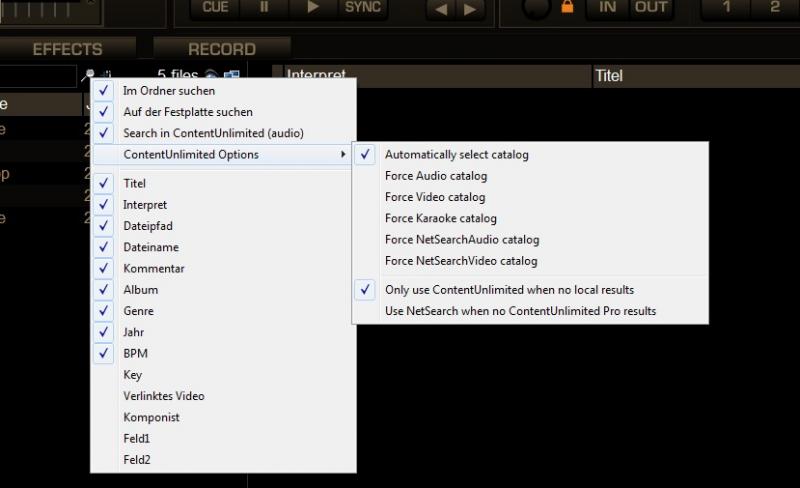Enable the Komponist search field

[223, 418]
